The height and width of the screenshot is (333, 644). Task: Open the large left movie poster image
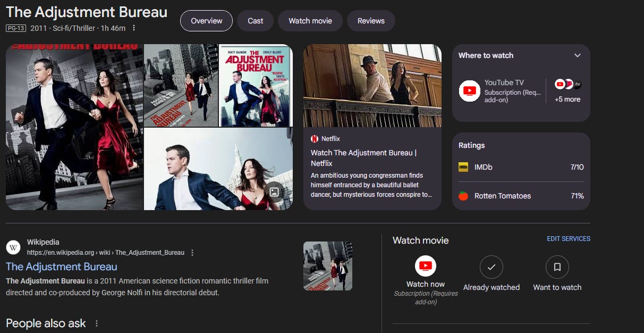[x=74, y=127]
